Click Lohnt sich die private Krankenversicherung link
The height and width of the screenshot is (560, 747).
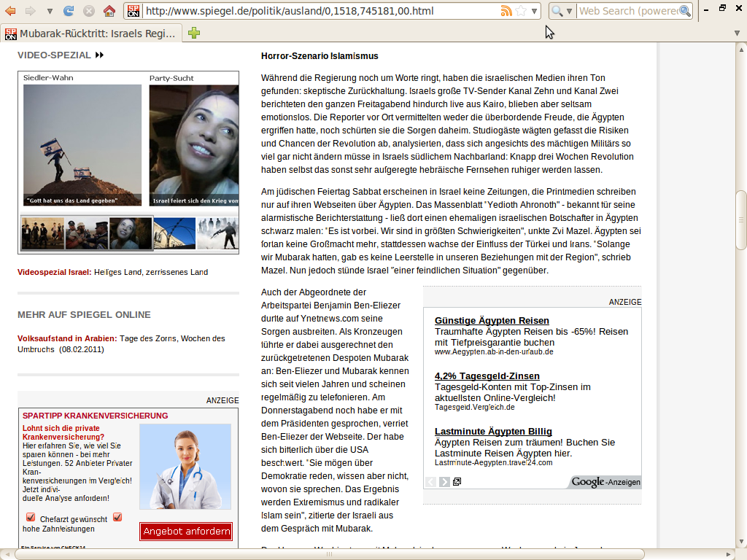pos(63,432)
